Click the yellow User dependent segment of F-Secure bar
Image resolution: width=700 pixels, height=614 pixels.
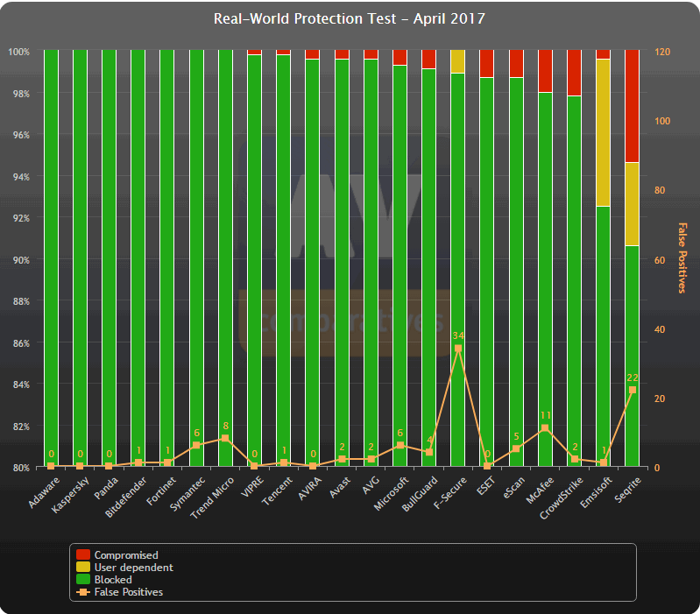[x=457, y=61]
